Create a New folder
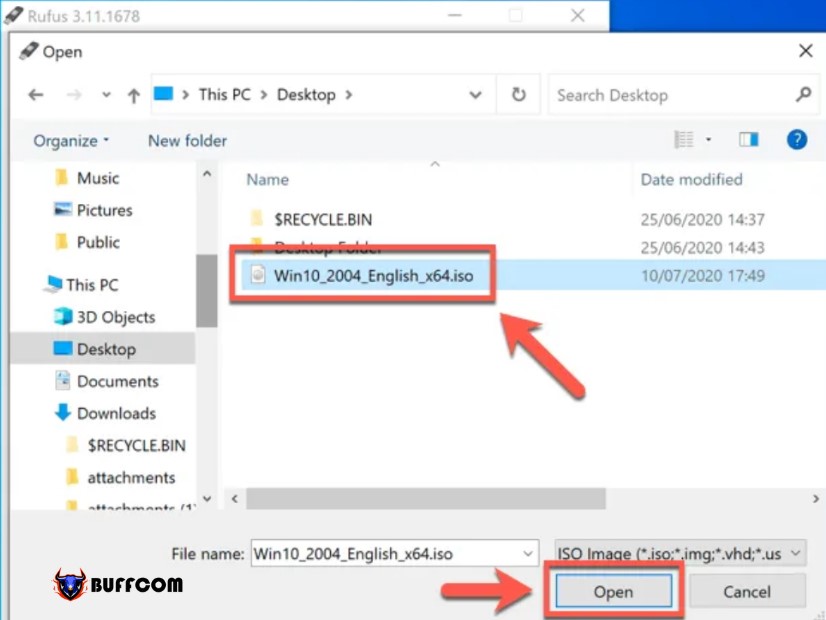 point(188,141)
